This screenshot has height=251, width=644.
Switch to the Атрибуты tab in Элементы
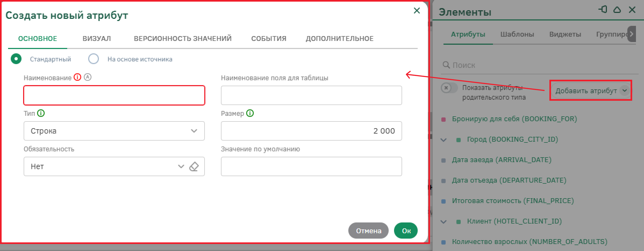[468, 34]
